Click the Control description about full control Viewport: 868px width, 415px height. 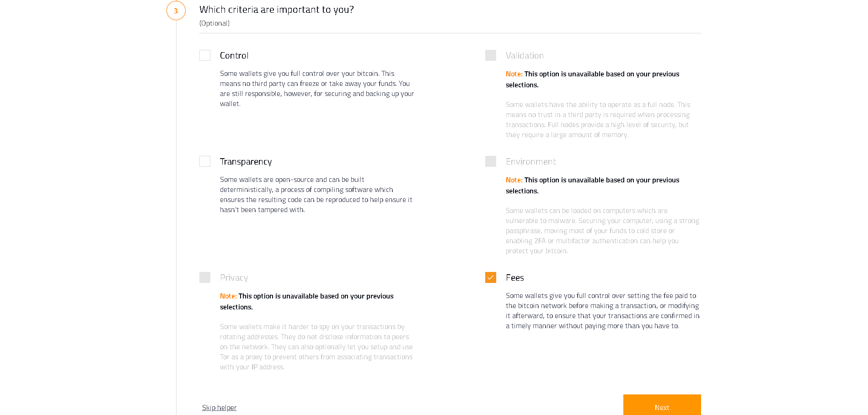pyautogui.click(x=317, y=88)
